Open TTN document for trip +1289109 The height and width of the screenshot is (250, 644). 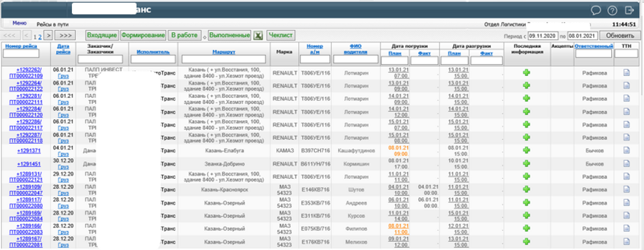click(626, 190)
